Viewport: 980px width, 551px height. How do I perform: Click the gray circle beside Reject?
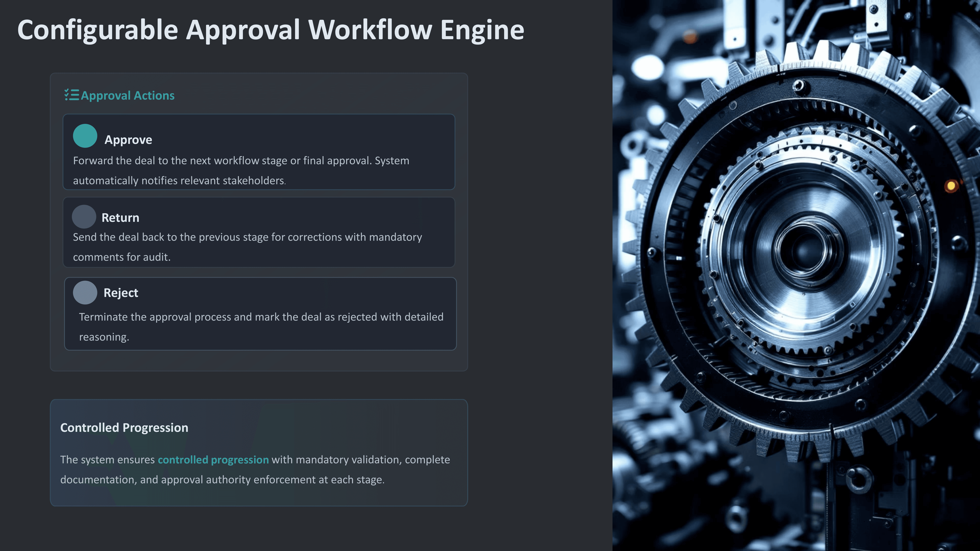tap(85, 292)
